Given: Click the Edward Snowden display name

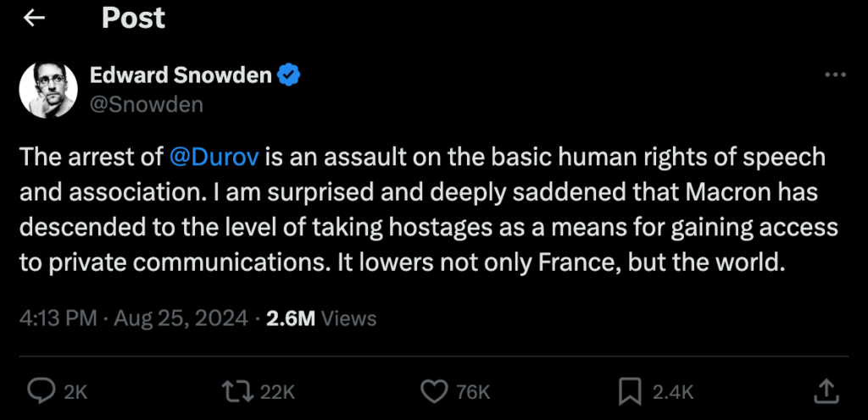Looking at the screenshot, I should pos(181,75).
